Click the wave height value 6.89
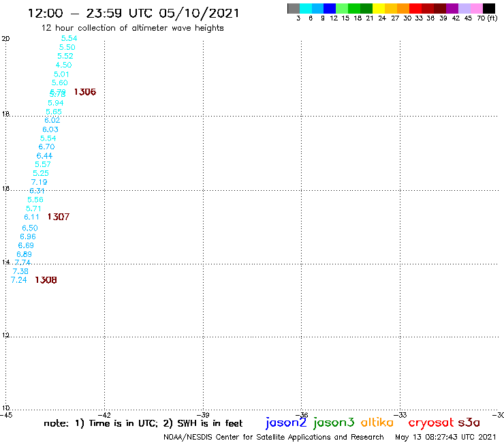This screenshot has width=504, height=443. click(x=24, y=254)
